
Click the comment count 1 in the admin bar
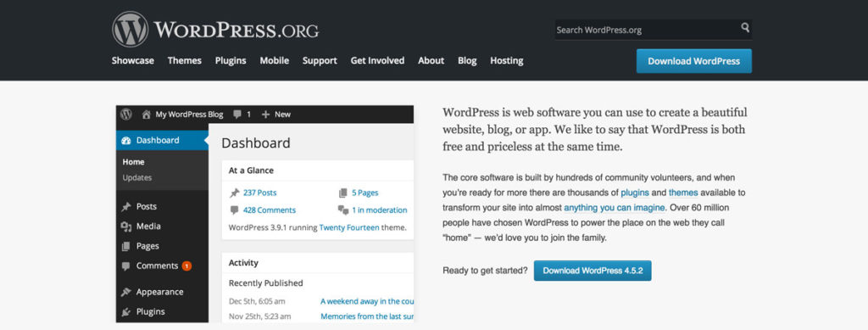[248, 115]
